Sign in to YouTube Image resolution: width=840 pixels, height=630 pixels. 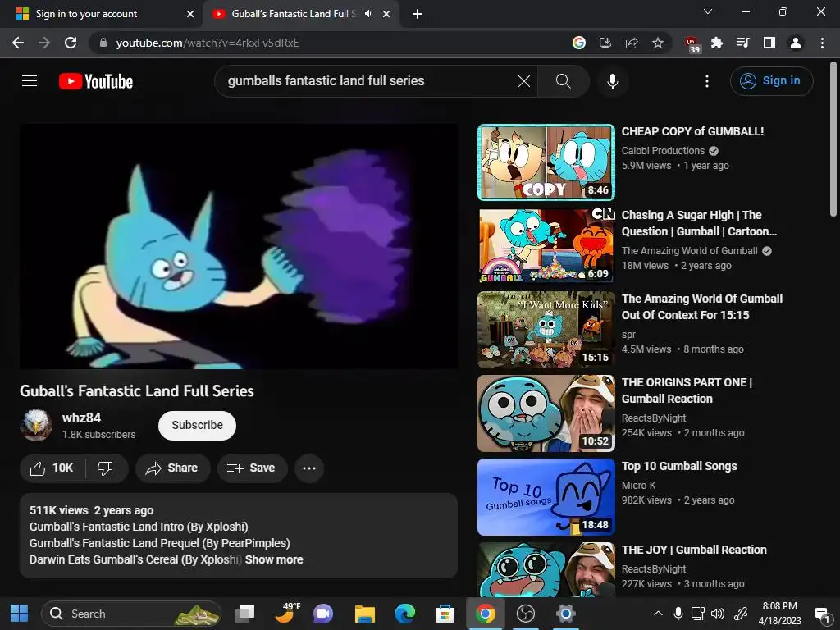tap(771, 81)
